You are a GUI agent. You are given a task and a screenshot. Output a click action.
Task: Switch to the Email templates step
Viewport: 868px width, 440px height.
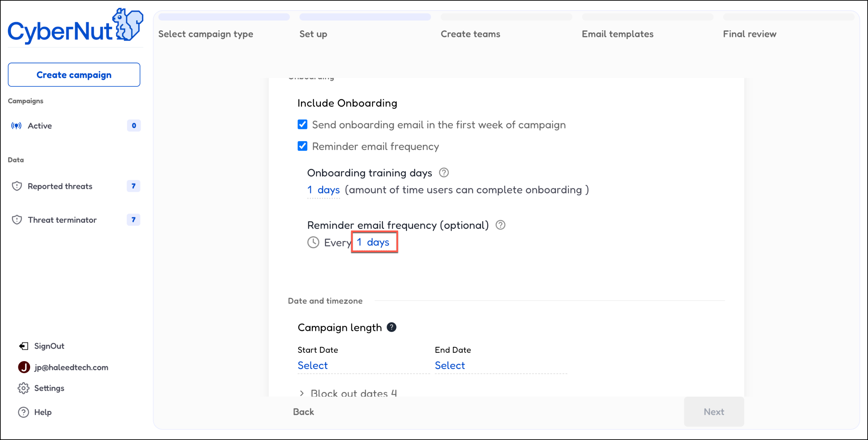click(617, 34)
